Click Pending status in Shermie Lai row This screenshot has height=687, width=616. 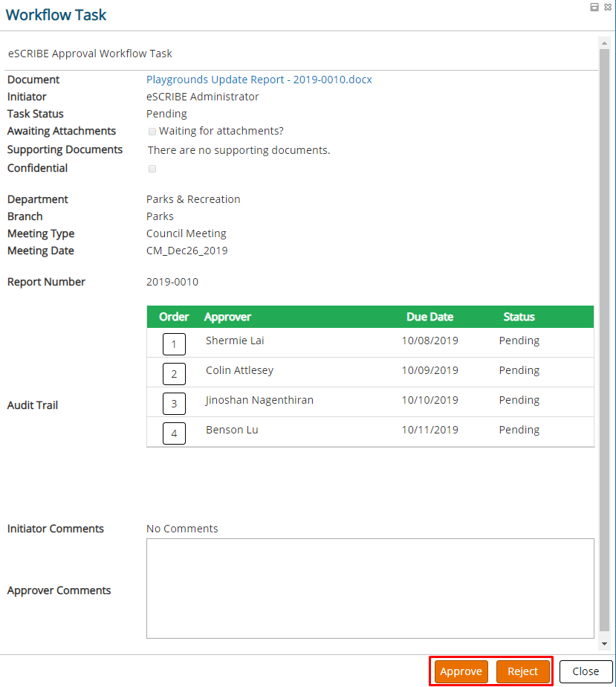pos(519,341)
